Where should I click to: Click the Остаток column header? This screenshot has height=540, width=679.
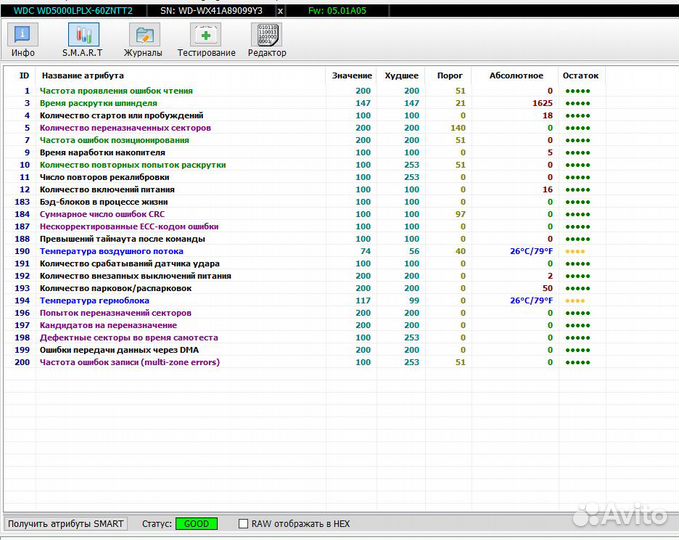(x=580, y=75)
